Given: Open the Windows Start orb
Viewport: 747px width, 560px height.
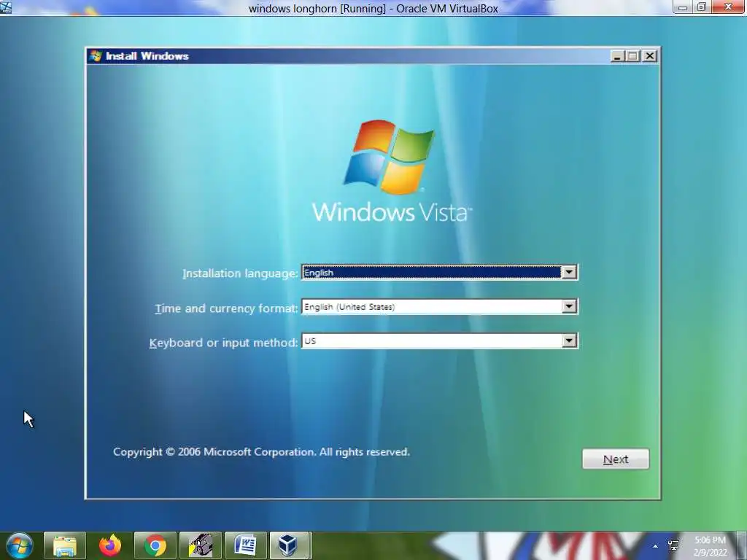Looking at the screenshot, I should tap(20, 545).
